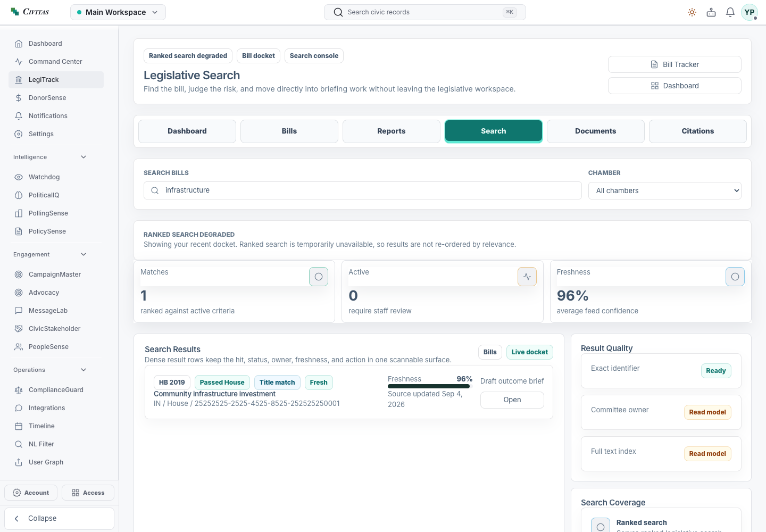Click the Freshness card circle icon

tap(735, 277)
